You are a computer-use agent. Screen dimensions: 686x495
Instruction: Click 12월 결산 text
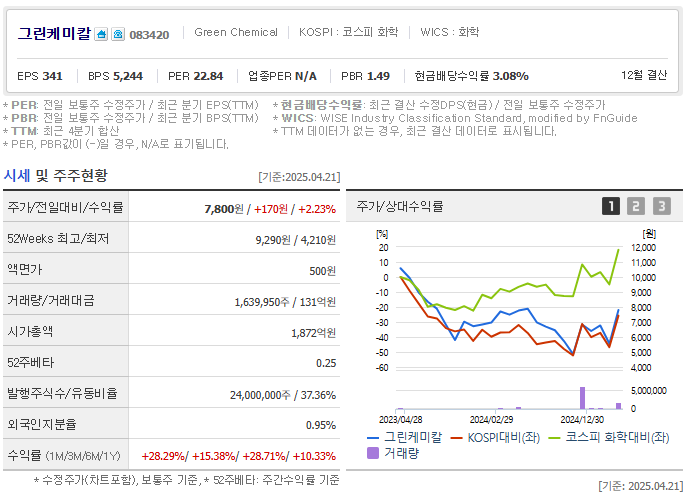click(644, 75)
